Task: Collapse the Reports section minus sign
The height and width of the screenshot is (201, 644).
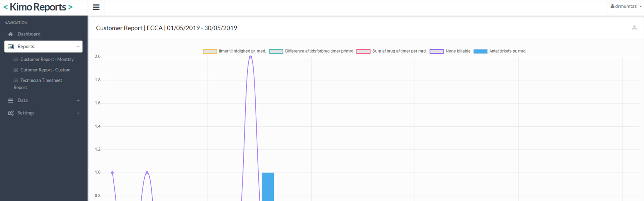Action: [x=78, y=47]
